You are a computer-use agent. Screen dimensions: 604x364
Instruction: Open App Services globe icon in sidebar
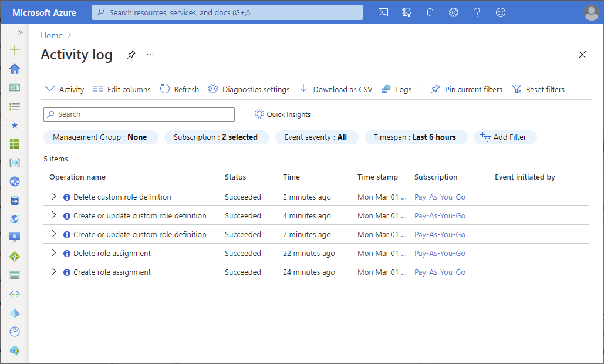pyautogui.click(x=15, y=181)
